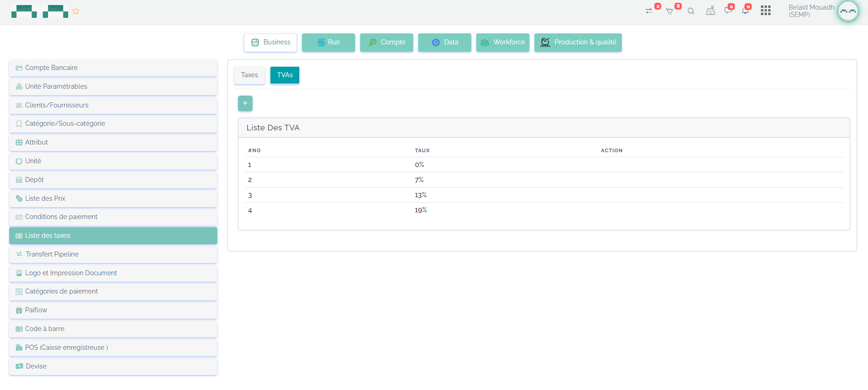Click the Business calendar icon

(255, 43)
